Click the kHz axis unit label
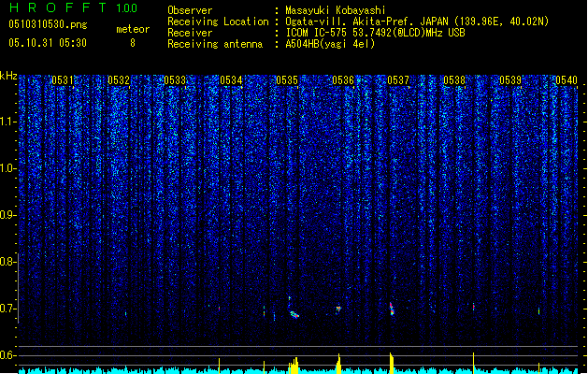Viewport: 588px width, 374px height. click(x=8, y=76)
